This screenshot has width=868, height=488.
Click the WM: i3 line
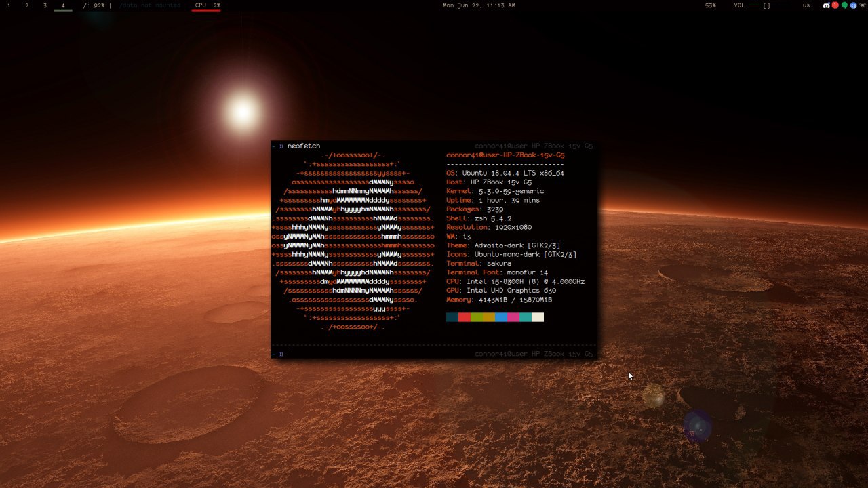pyautogui.click(x=458, y=237)
